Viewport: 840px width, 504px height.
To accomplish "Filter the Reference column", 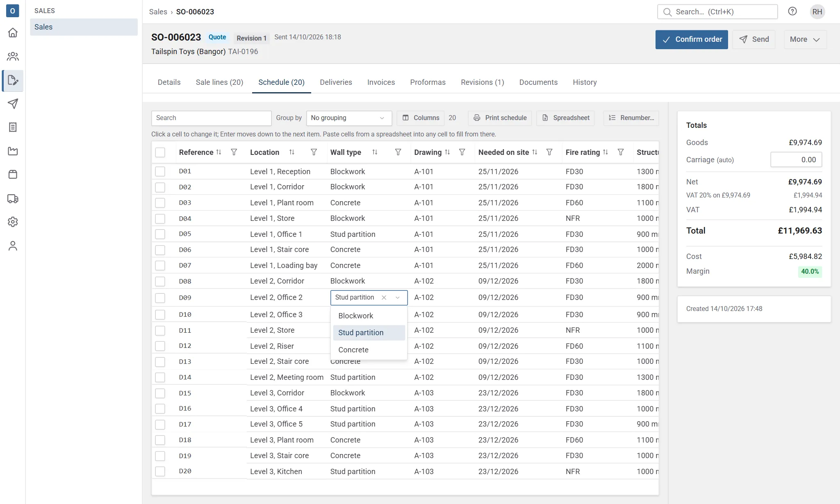I will coord(234,152).
